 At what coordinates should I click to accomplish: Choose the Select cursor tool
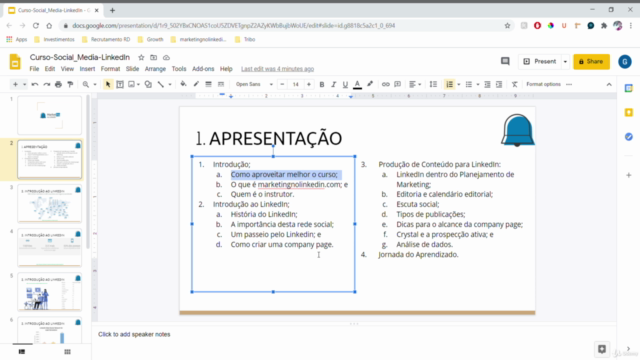[108, 84]
